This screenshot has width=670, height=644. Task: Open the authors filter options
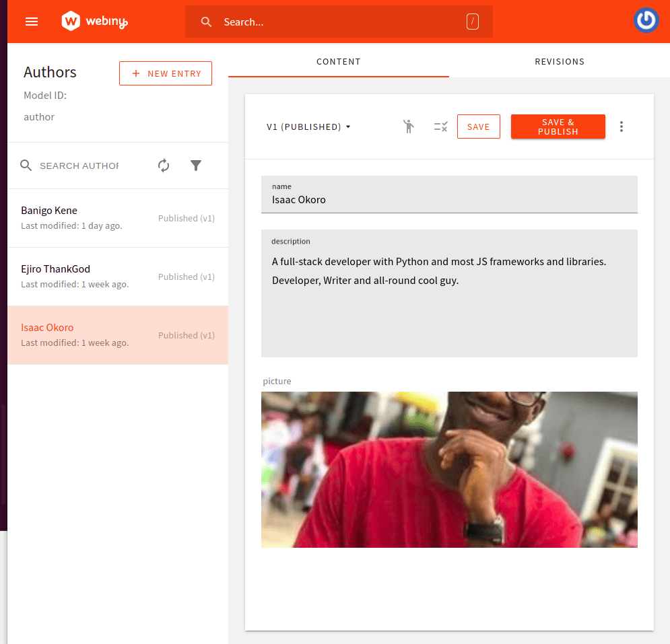[x=196, y=166]
